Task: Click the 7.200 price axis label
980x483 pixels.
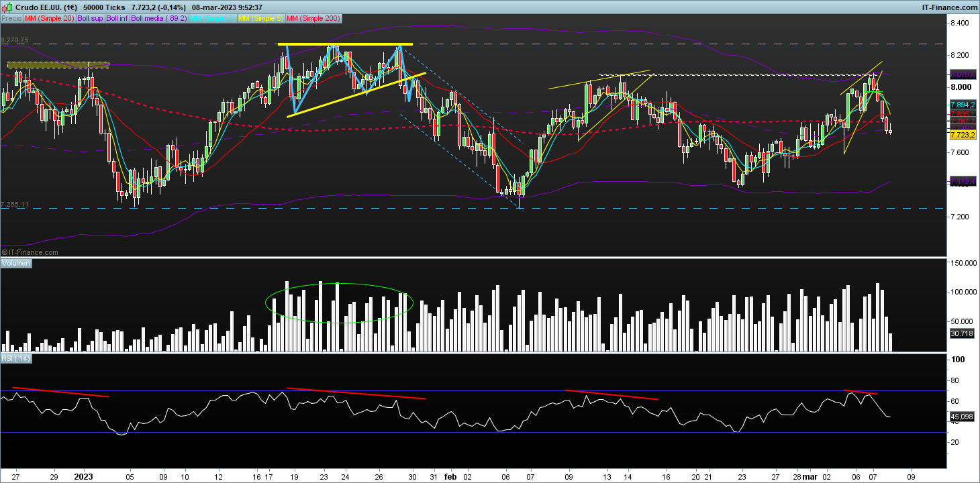Action: [x=961, y=217]
